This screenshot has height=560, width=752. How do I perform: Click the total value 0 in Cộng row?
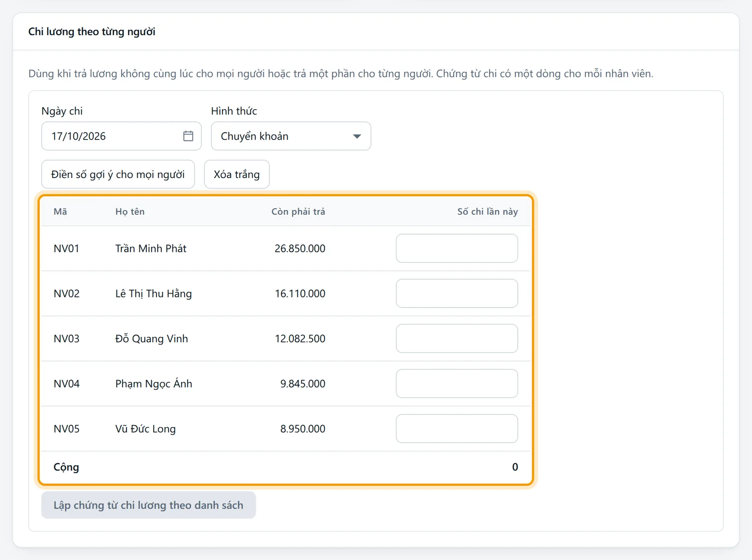[x=515, y=467]
